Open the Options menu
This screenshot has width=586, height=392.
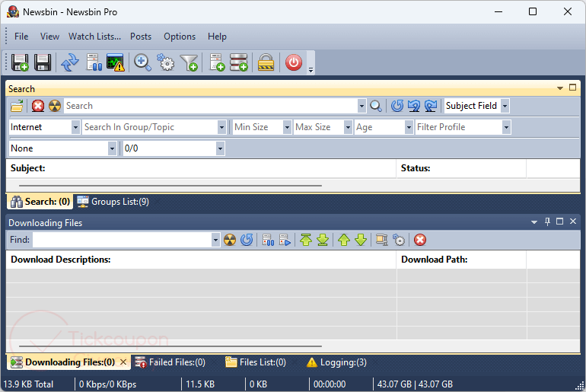point(180,37)
